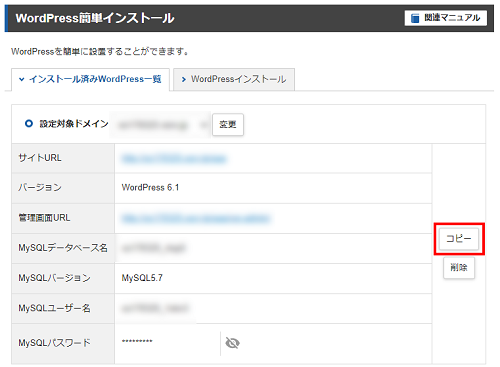Click the masked MySQLパスワード field

pyautogui.click(x=168, y=342)
